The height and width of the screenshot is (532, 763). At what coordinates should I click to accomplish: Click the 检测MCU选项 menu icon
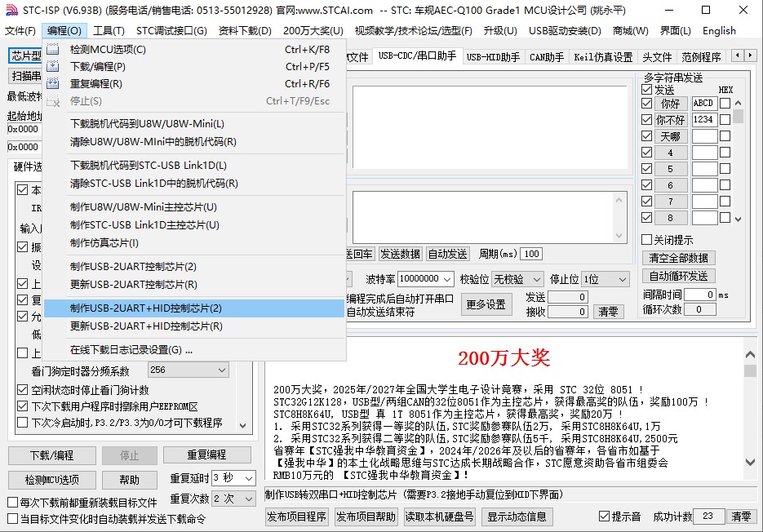(52, 49)
